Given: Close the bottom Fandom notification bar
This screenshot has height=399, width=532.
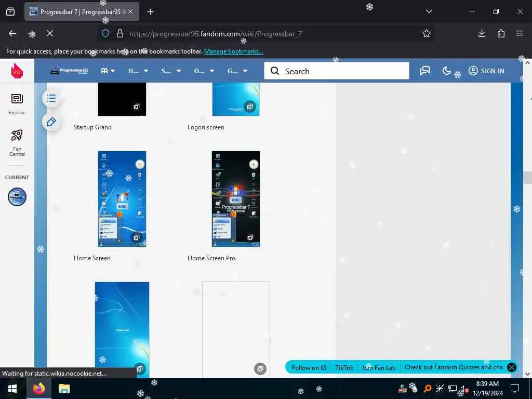Looking at the screenshot, I should point(512,367).
